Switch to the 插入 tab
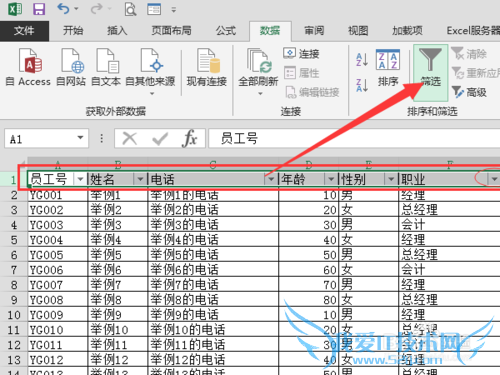This screenshot has width=500, height=375. pos(117,31)
